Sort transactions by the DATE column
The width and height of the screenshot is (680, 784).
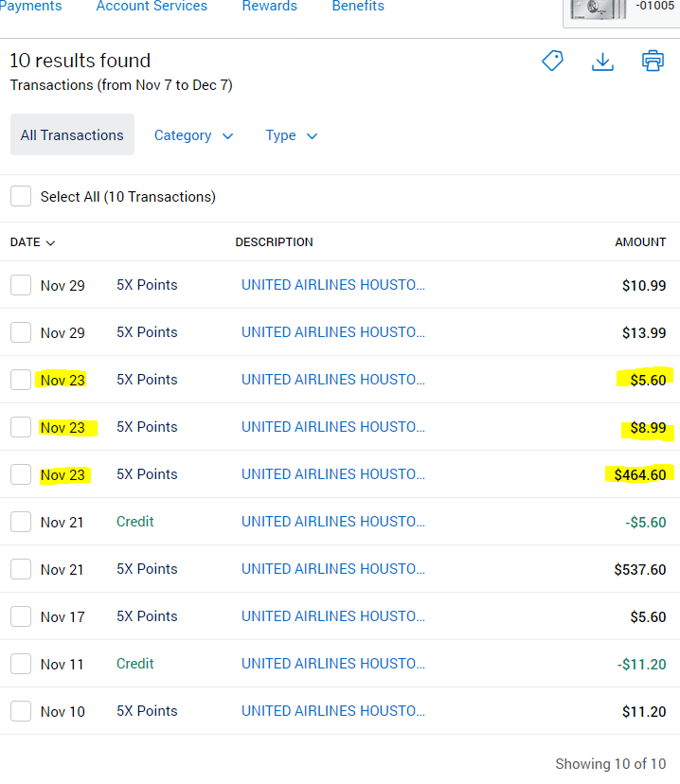[x=32, y=242]
